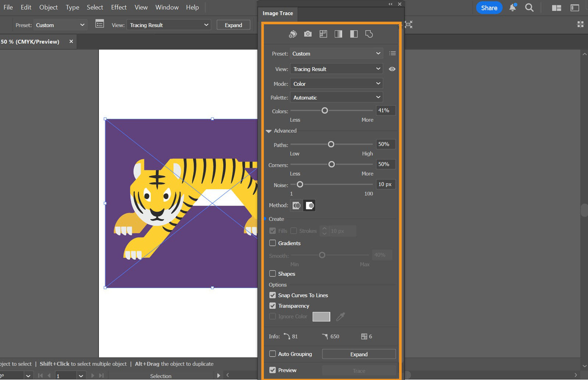
Task: Enable the Gradients checkbox
Action: point(272,243)
